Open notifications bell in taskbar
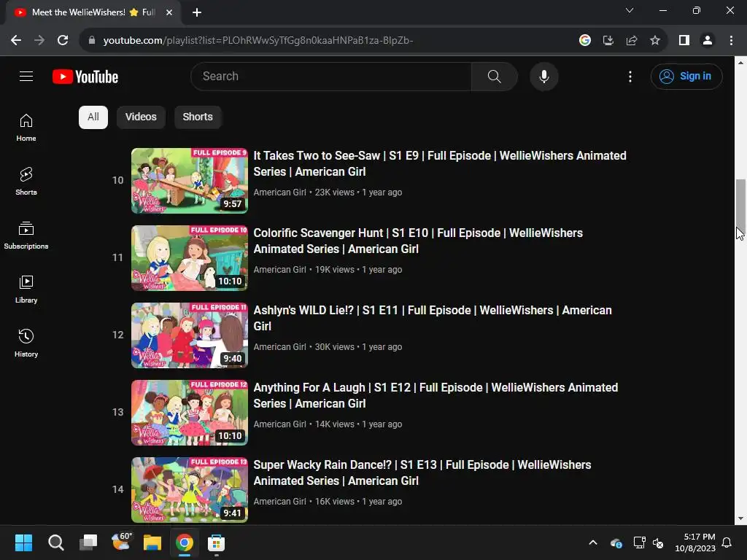 click(x=727, y=542)
